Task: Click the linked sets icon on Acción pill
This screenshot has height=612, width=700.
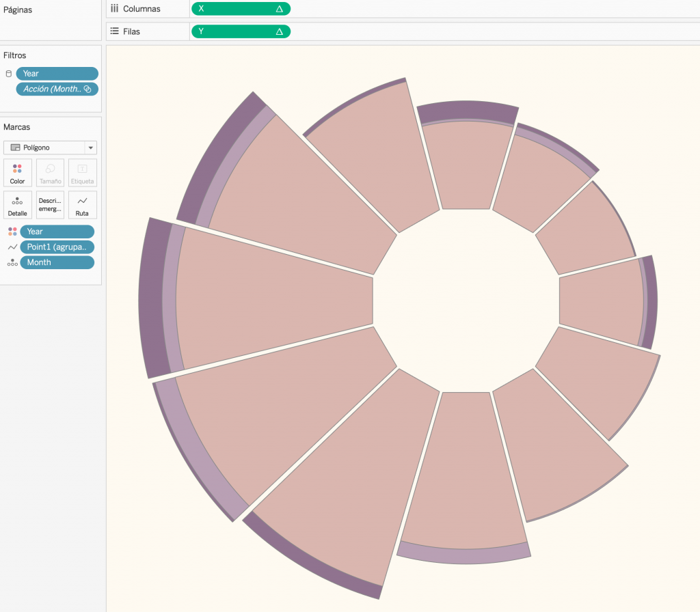Action: tap(87, 89)
